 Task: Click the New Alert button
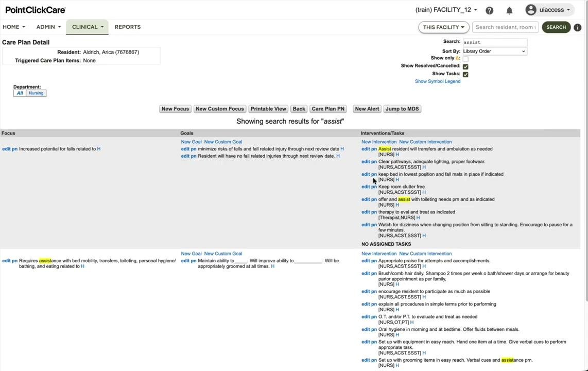pyautogui.click(x=367, y=109)
